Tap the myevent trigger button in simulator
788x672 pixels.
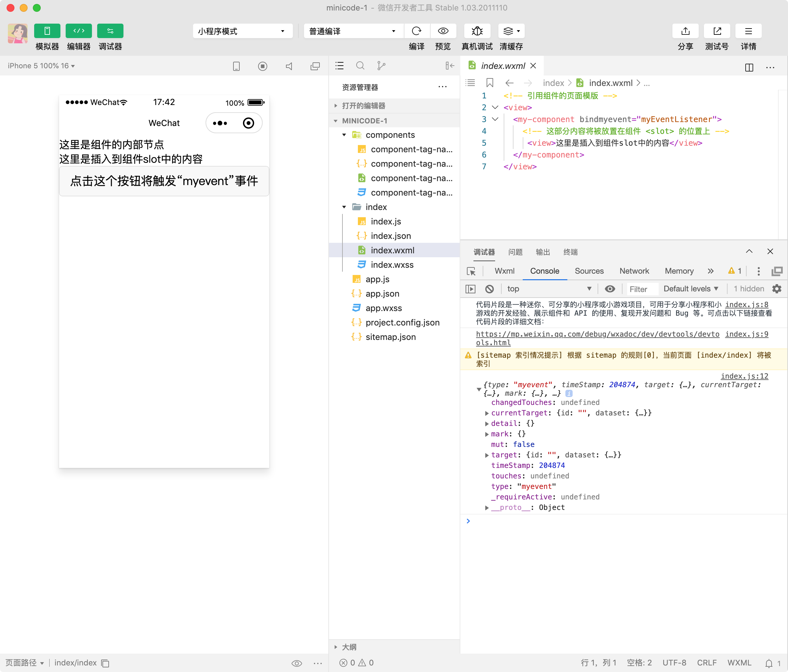pos(164,181)
